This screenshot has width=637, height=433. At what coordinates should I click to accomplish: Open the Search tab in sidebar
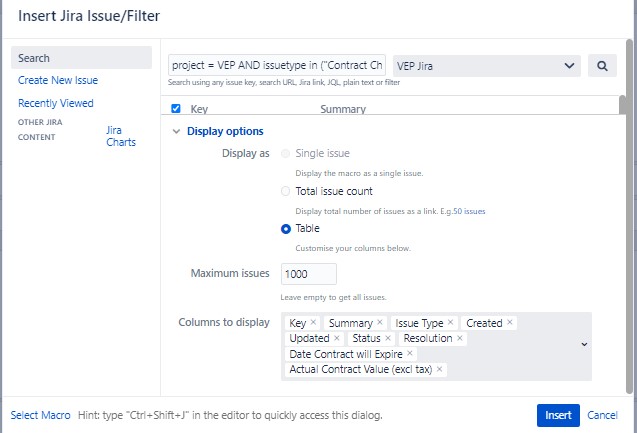pos(81,58)
